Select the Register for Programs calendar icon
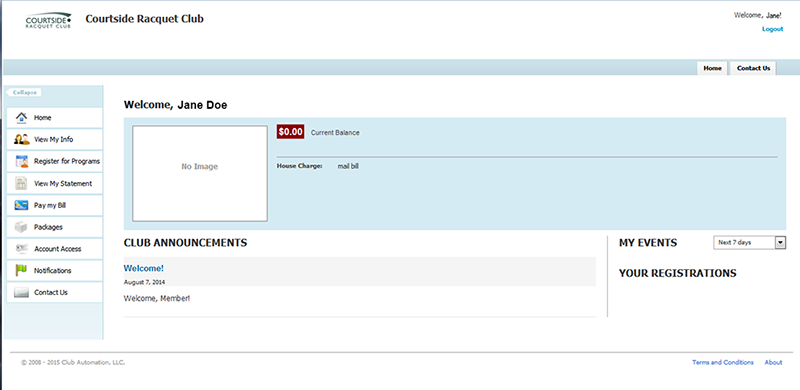Image resolution: width=800 pixels, height=390 pixels. click(x=21, y=161)
